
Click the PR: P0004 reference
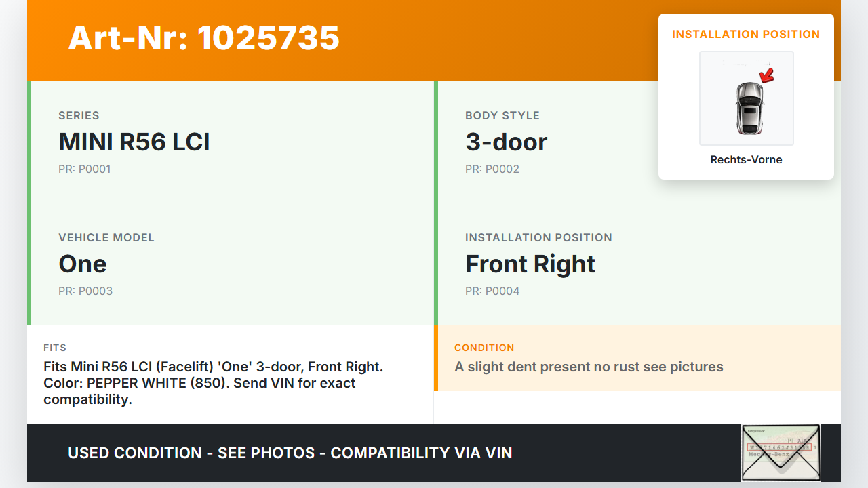click(x=492, y=291)
